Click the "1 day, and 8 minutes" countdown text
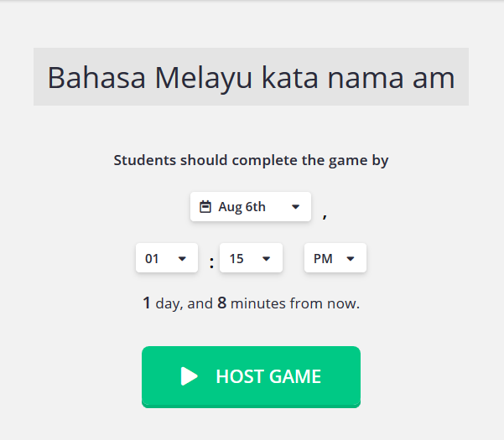The width and height of the screenshot is (504, 440). [251, 303]
